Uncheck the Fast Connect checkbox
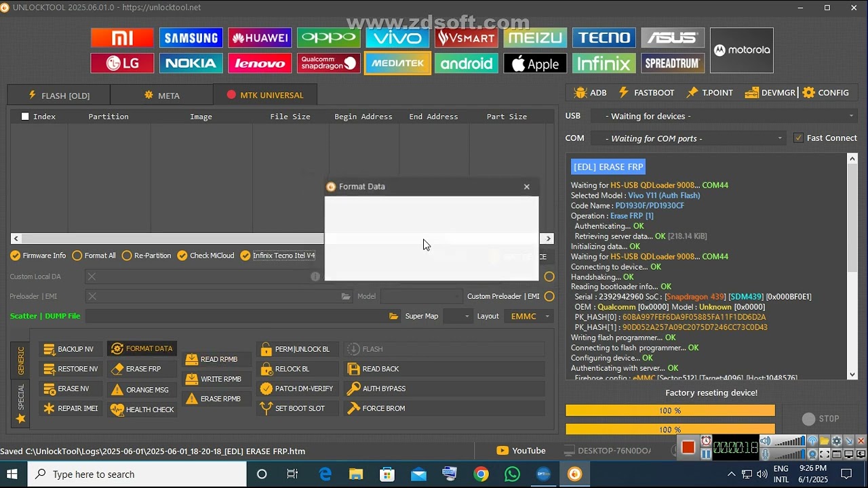The height and width of the screenshot is (488, 868). click(x=798, y=138)
